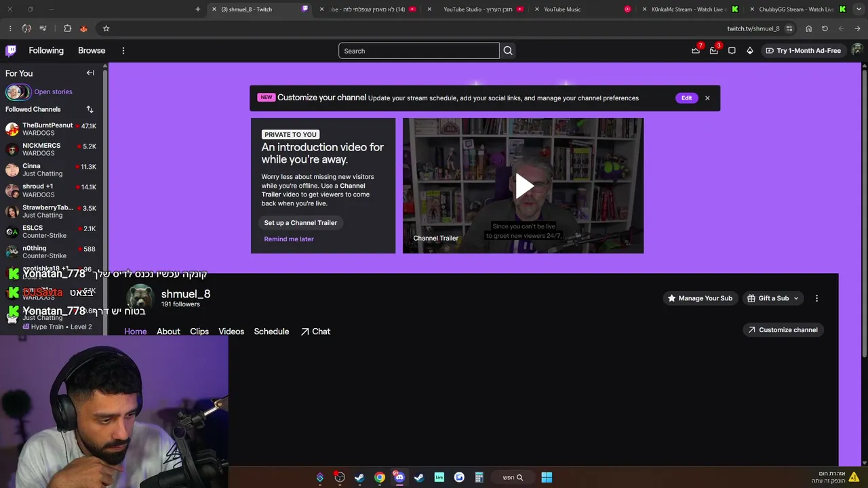Pop out the Chat link
Viewport: 868px width, 488px height.
pos(315,331)
